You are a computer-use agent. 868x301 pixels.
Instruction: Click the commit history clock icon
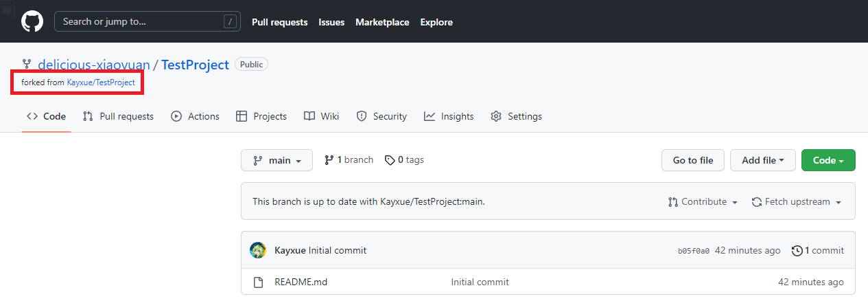point(797,251)
